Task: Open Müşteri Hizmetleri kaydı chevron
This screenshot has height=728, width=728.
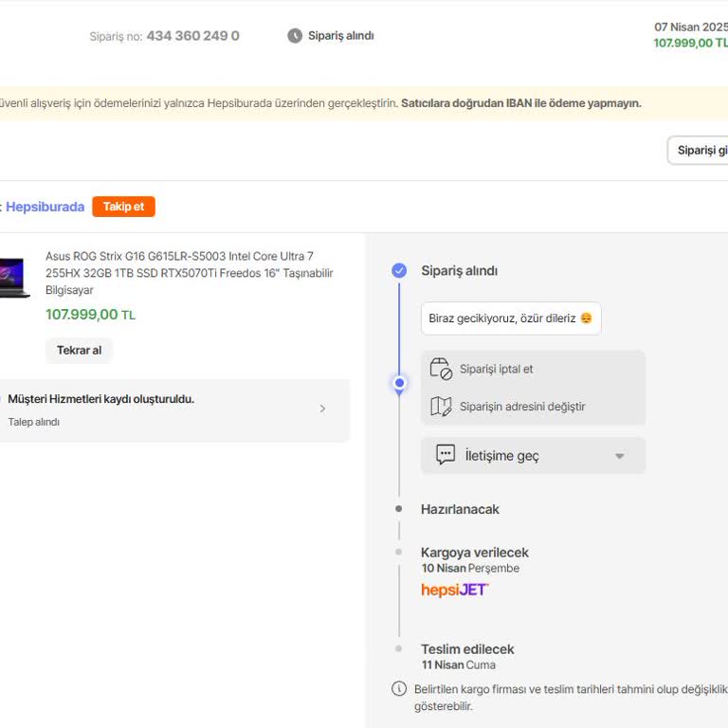Action: 322,409
